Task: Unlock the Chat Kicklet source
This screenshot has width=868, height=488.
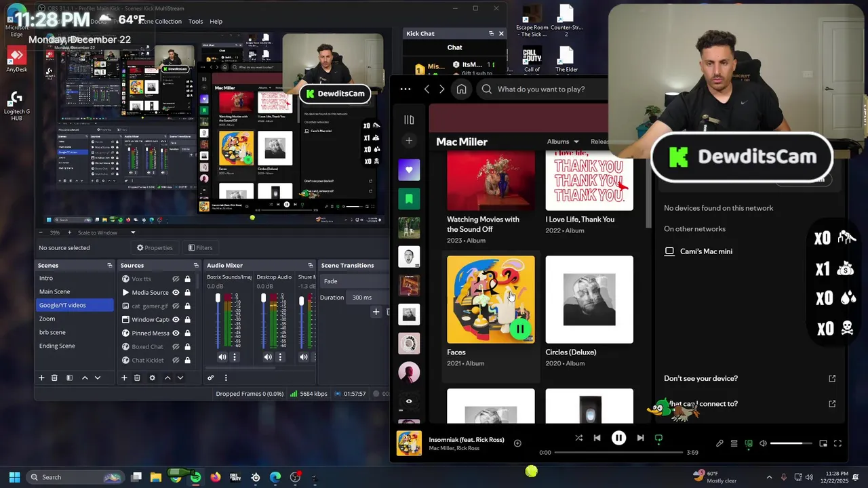Action: click(x=187, y=360)
